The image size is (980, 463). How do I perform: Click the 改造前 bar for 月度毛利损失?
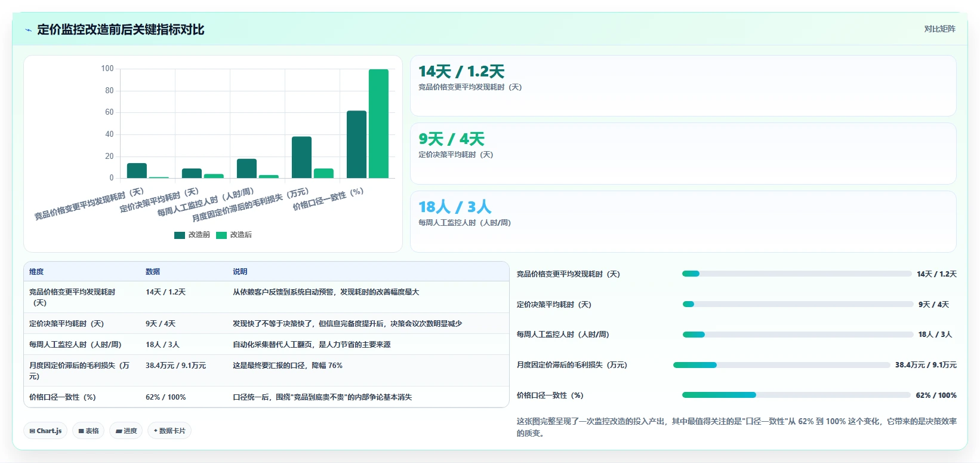click(x=301, y=157)
